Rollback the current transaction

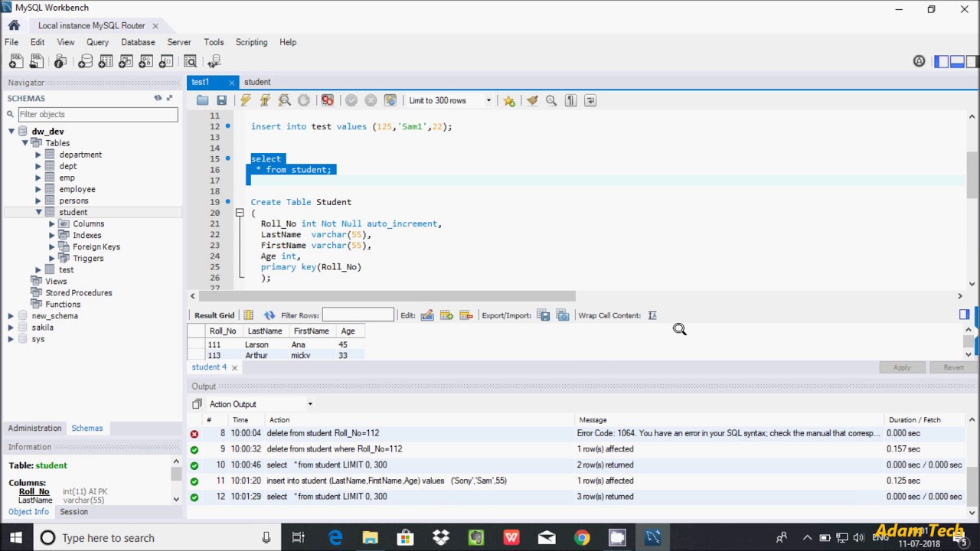click(x=371, y=100)
